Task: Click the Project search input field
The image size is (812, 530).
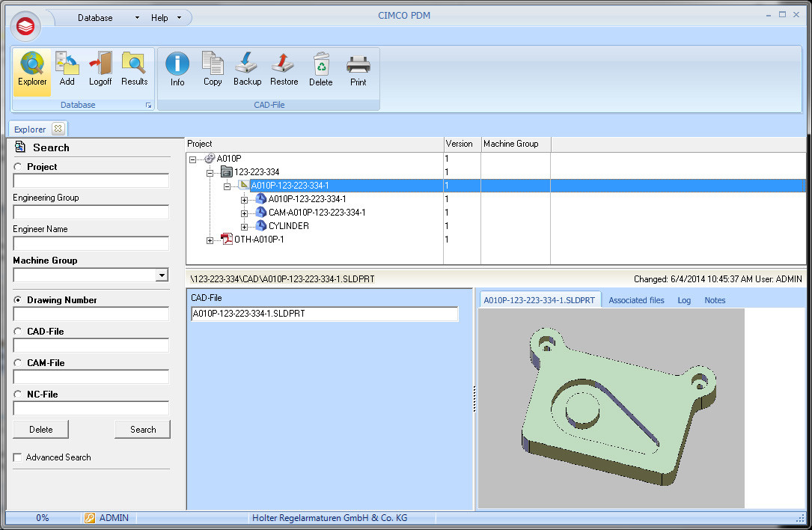Action: click(91, 180)
